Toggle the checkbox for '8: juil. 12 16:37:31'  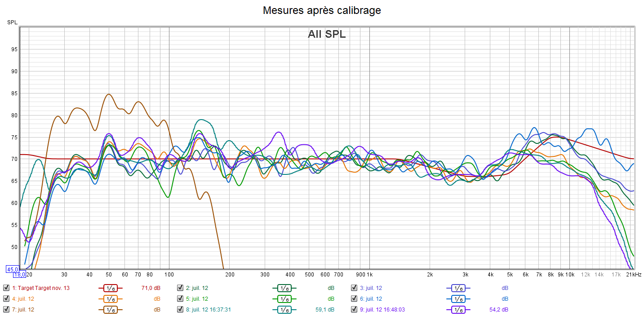click(180, 310)
